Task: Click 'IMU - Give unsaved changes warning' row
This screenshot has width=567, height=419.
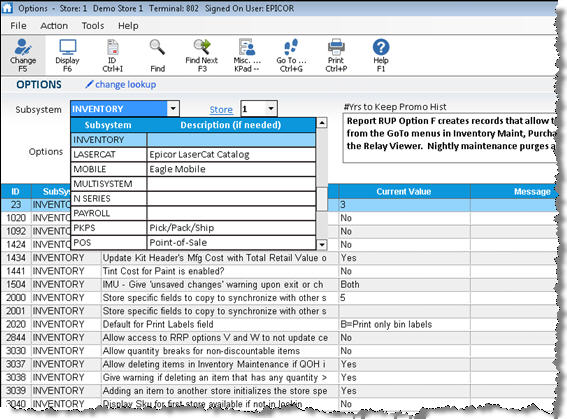Action: pos(278,285)
